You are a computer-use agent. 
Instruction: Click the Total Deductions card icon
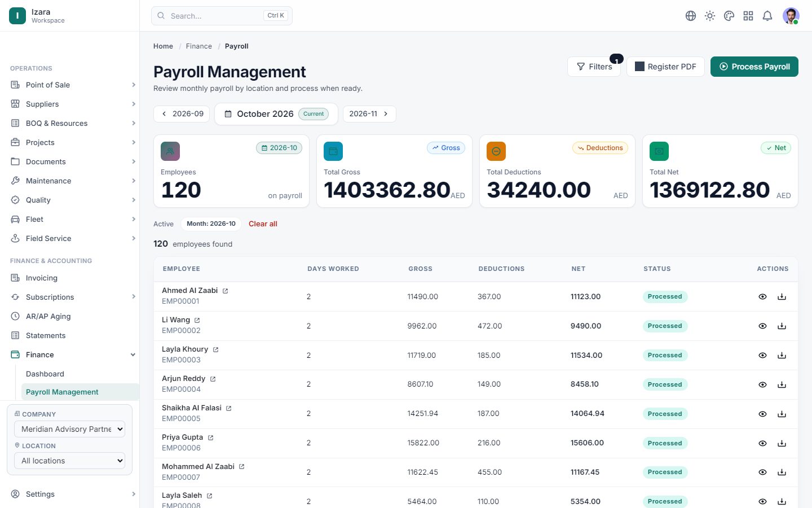pos(496,151)
